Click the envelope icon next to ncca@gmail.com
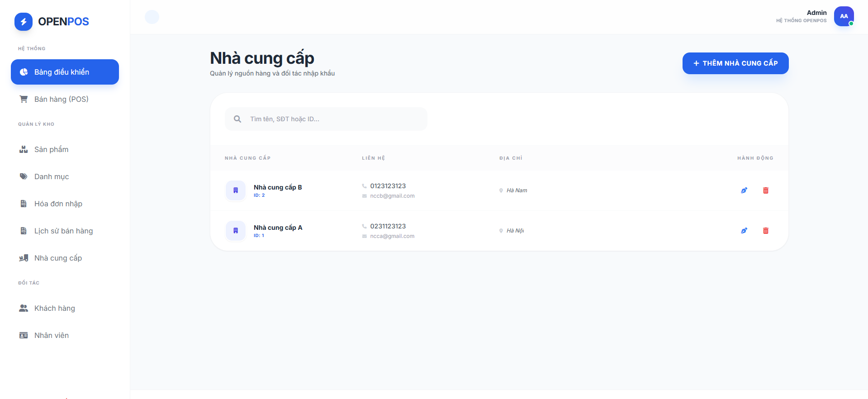 point(364,236)
